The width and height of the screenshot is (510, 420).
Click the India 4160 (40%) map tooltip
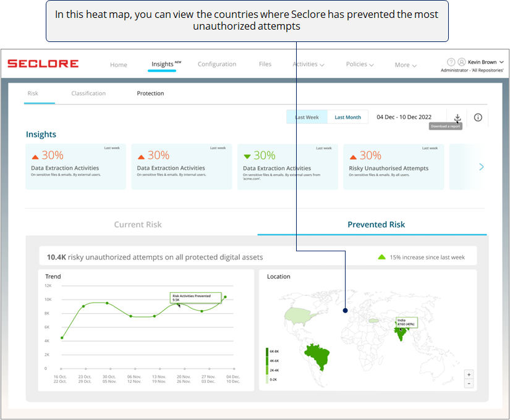pos(407,322)
